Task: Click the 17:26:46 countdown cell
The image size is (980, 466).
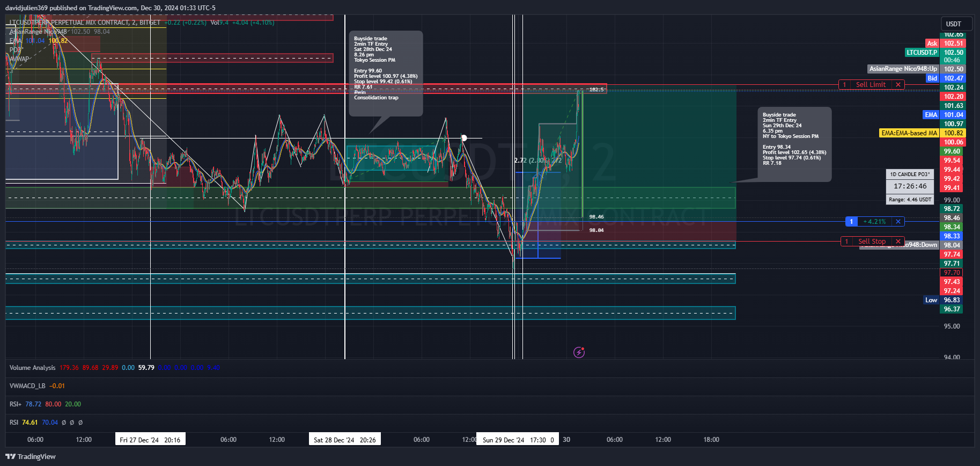Action: 910,186
